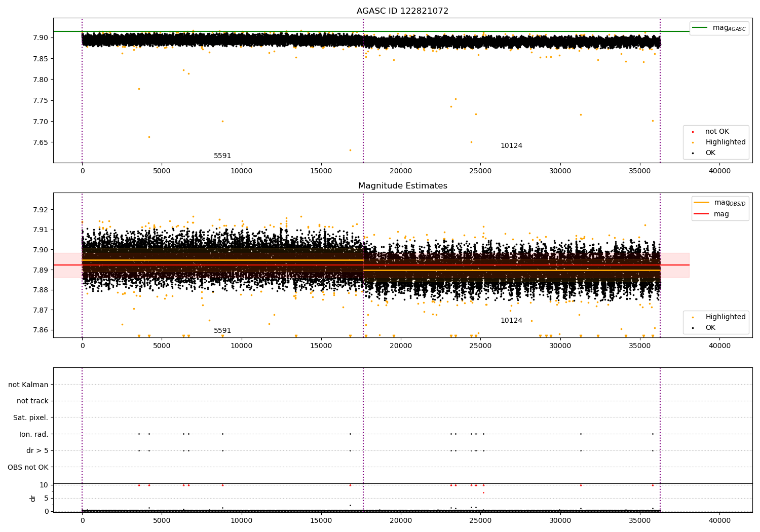
Task: Click the red line sample beside 'mag' legend entry
Action: (702, 214)
